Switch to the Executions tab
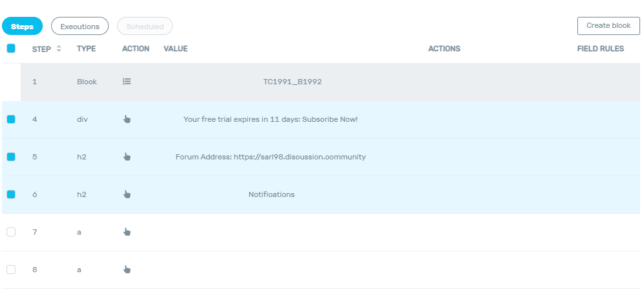Image resolution: width=644 pixels, height=289 pixels. [x=80, y=27]
